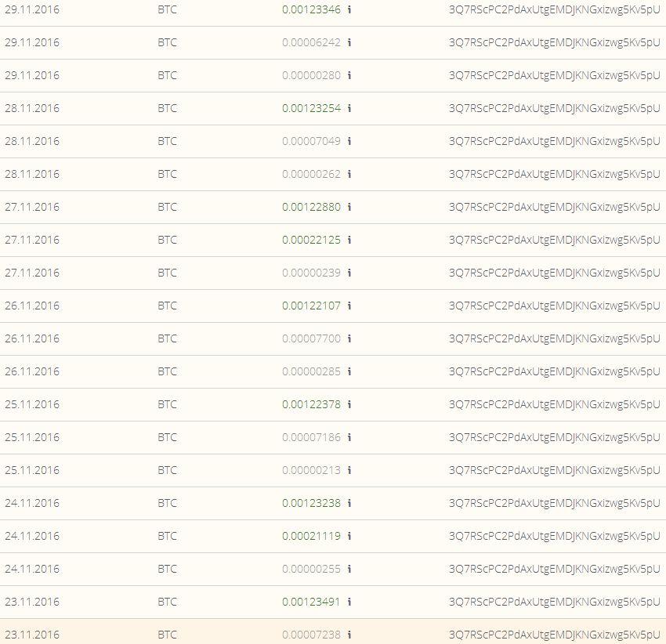
Task: Click the amount 0.00007049
Action: [311, 141]
